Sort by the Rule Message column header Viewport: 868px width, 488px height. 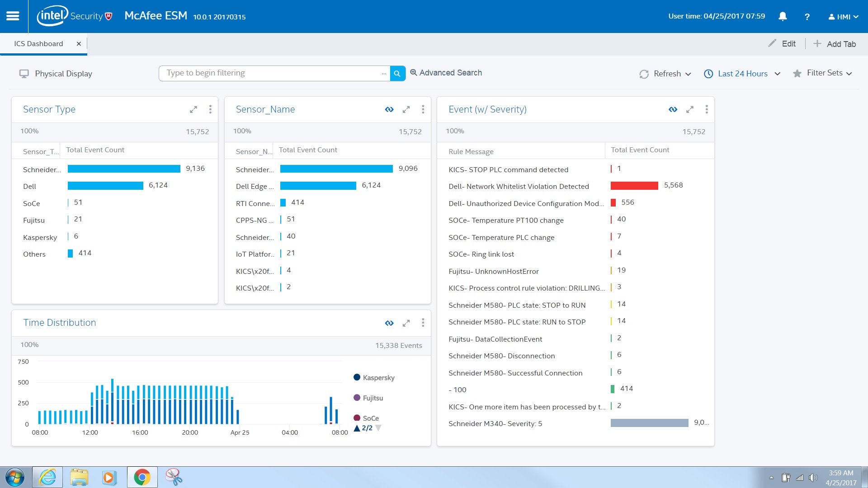coord(471,152)
